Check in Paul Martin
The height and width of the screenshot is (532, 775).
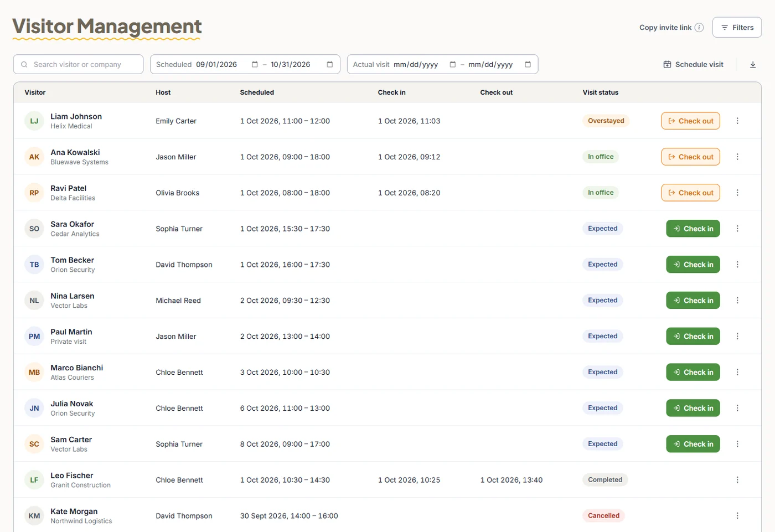click(x=693, y=336)
